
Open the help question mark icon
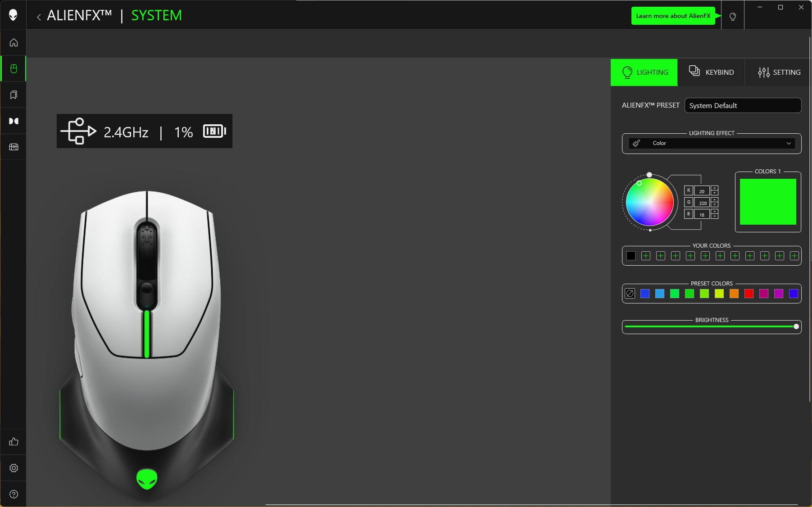coord(14,494)
